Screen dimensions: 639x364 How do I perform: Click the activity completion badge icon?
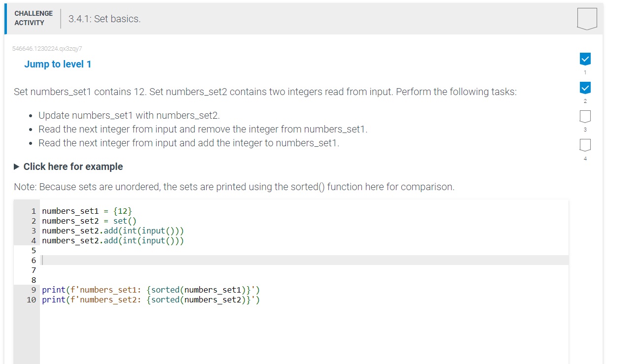pos(586,19)
